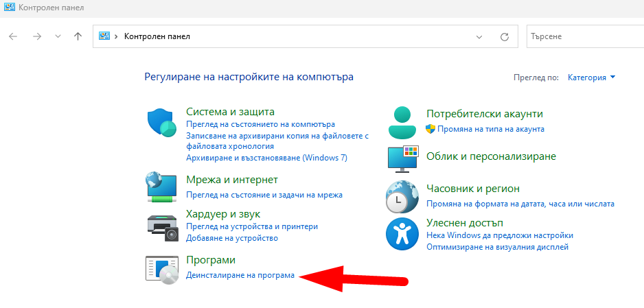
Task: Open the recent locations dropdown arrow
Action: 58,36
